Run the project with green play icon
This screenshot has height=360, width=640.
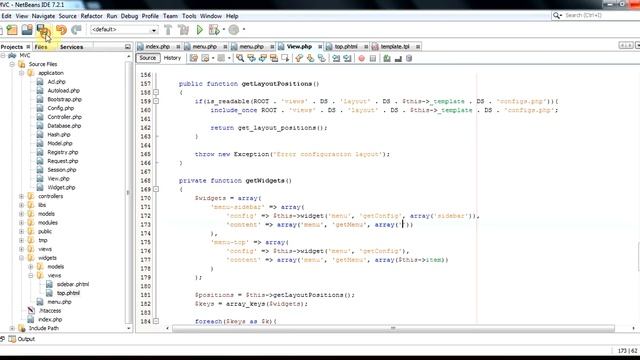(x=200, y=30)
